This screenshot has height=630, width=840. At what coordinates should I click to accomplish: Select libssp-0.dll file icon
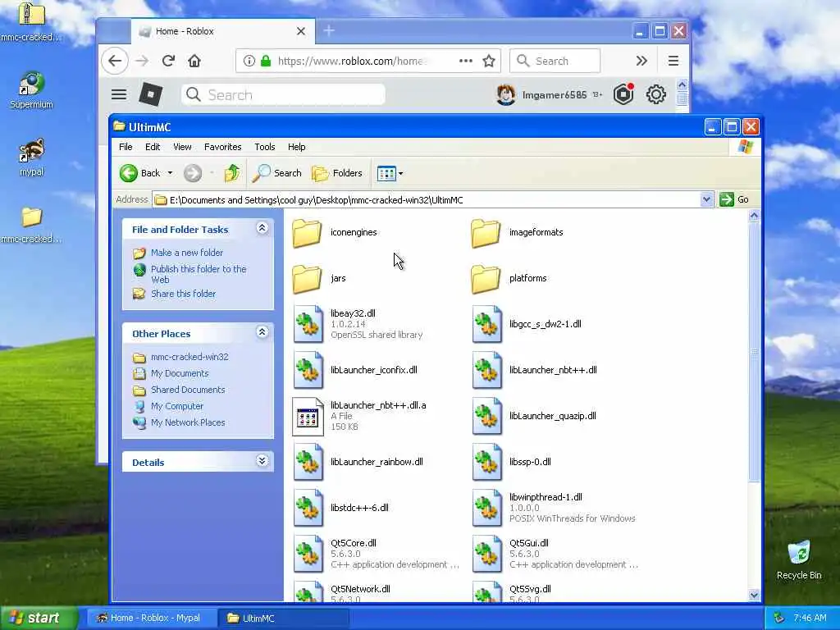tap(487, 463)
